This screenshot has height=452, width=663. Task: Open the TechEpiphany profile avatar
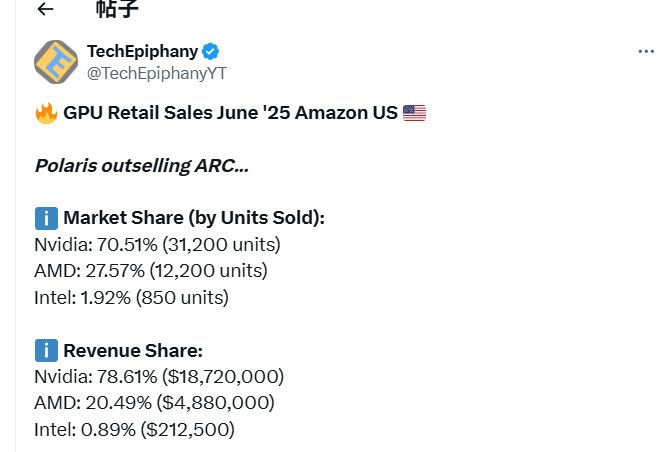56,62
